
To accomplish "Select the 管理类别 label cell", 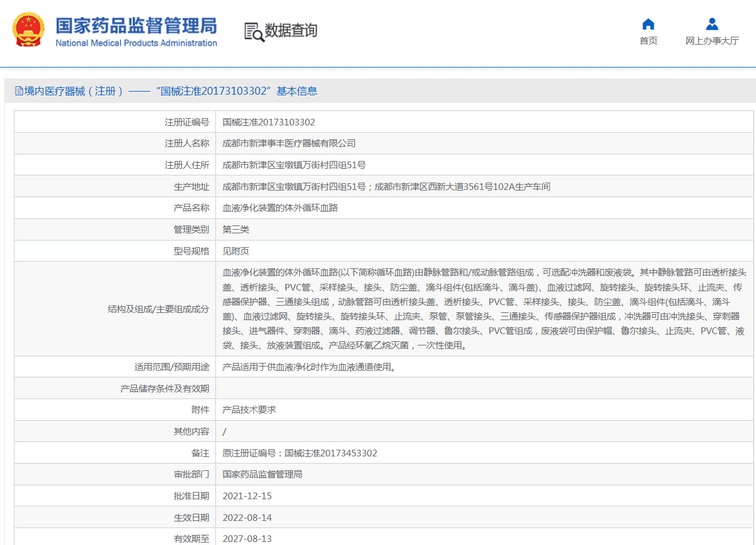I will coord(115,230).
